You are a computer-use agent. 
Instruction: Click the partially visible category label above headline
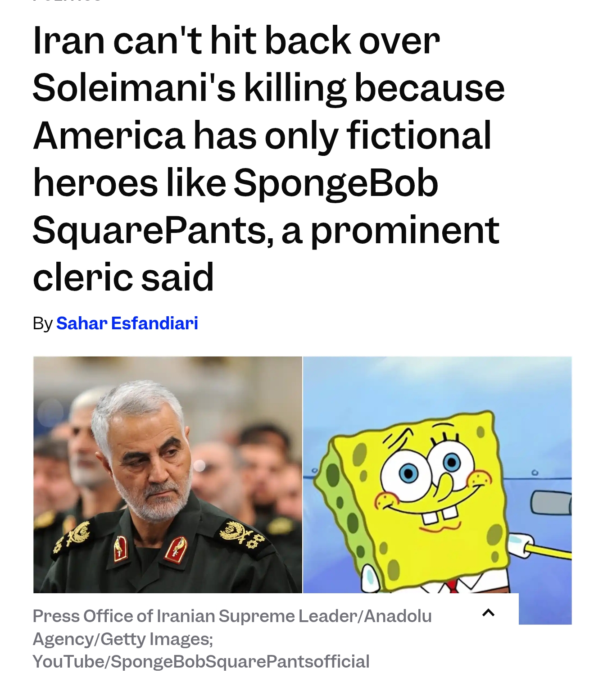[68, 1]
